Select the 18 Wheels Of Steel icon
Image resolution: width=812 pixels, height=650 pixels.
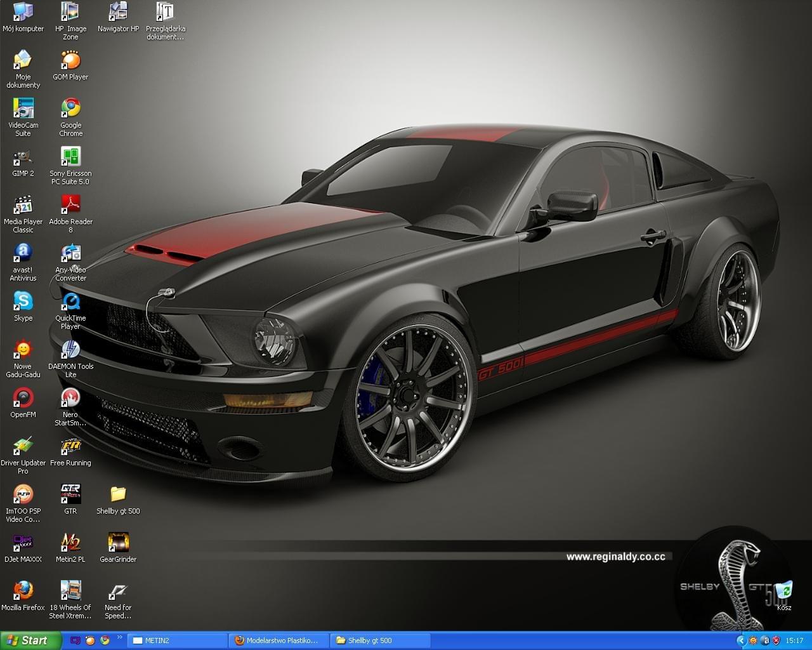[x=70, y=600]
